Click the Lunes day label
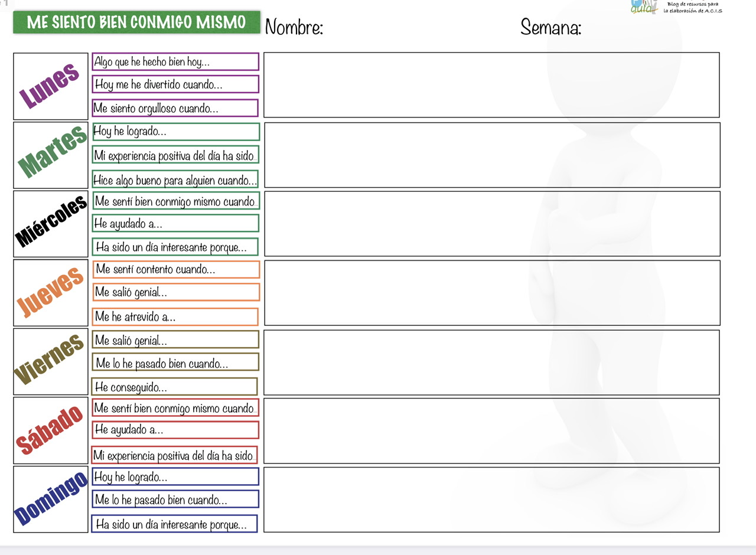The height and width of the screenshot is (555, 756). (x=50, y=86)
